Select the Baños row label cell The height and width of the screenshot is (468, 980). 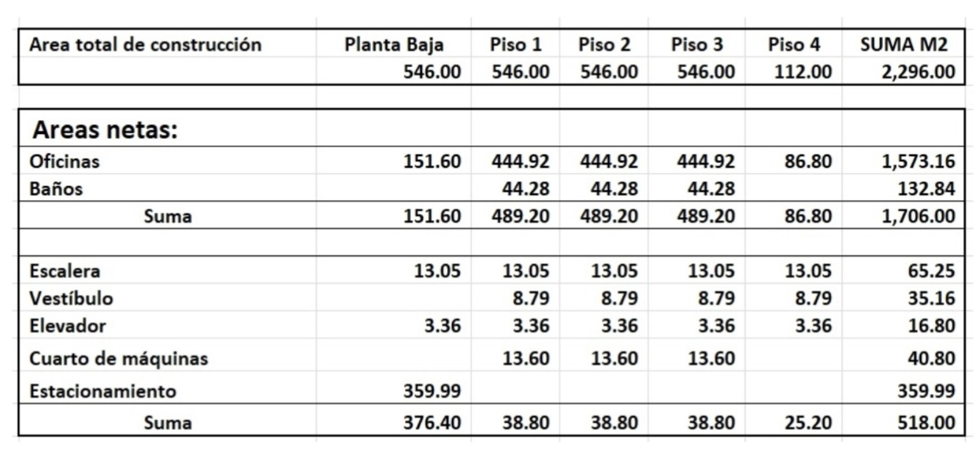tap(167, 188)
